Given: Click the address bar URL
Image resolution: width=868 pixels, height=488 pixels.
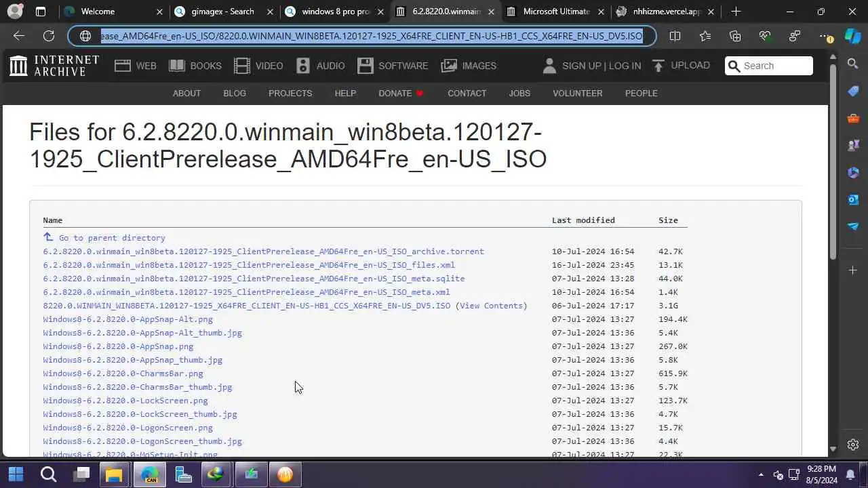Looking at the screenshot, I should coord(372,36).
